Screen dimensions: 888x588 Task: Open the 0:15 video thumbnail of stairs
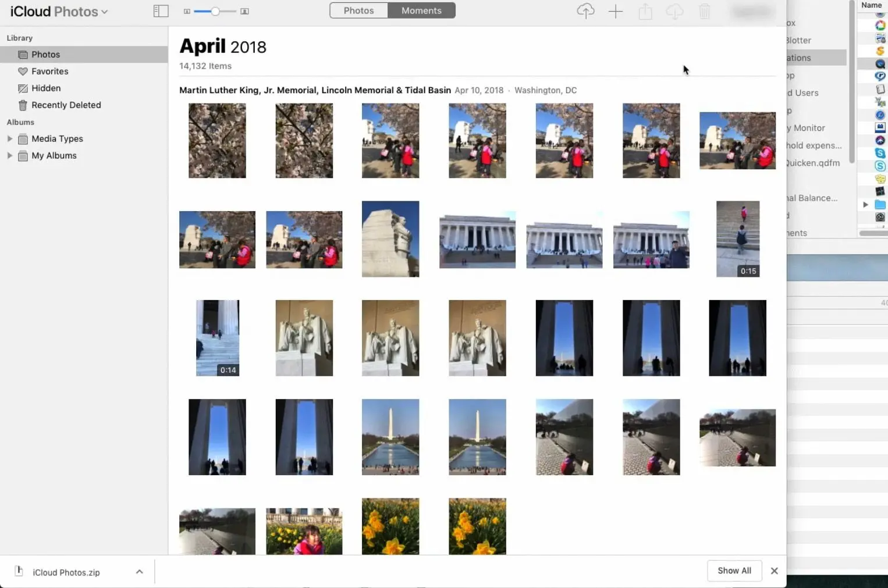737,239
